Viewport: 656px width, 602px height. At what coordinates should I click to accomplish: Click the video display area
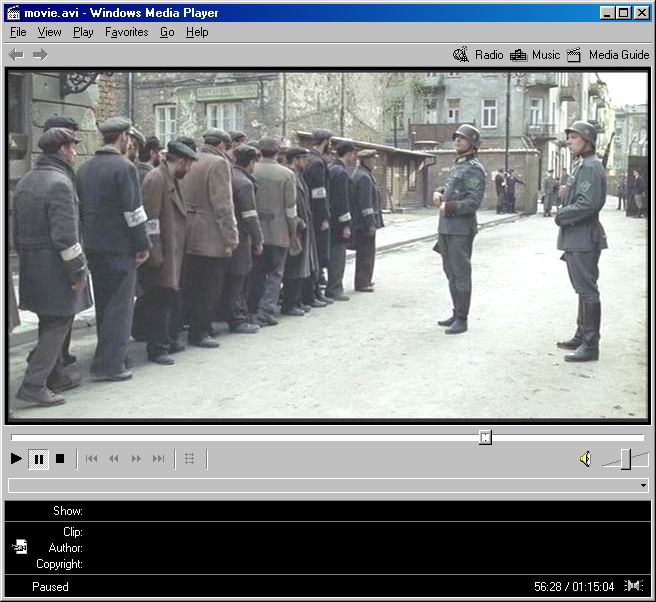(x=328, y=245)
